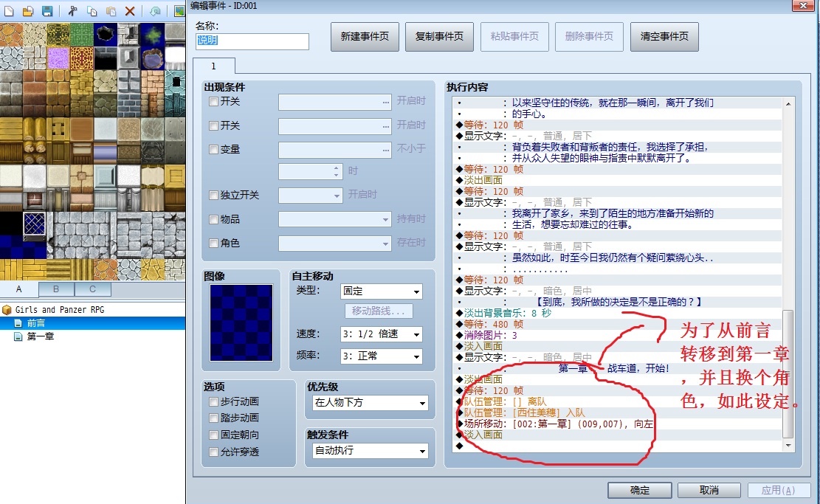Open the 速度 dropdown 1/2 倍速
Image resolution: width=820 pixels, height=504 pixels.
[382, 334]
